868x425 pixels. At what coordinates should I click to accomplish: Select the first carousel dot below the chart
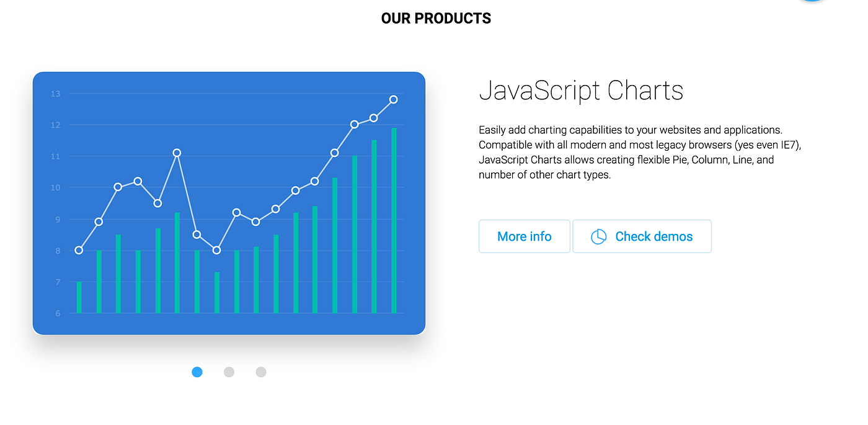point(197,372)
